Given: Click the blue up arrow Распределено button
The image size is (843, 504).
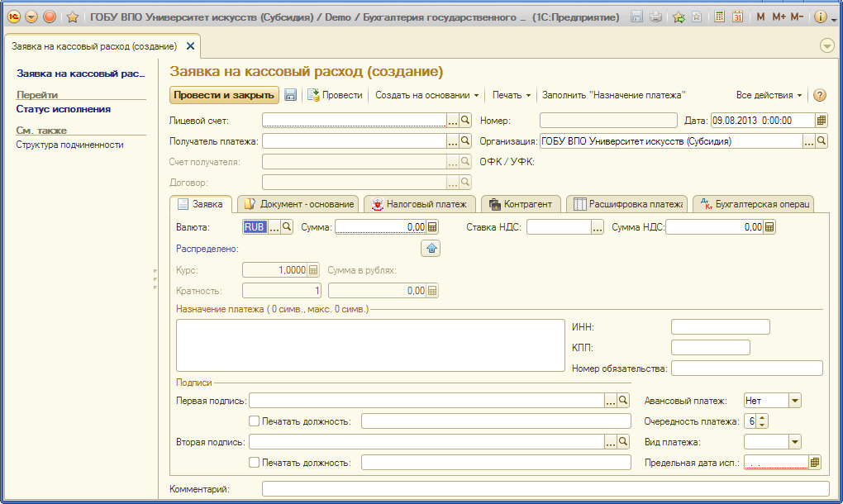Looking at the screenshot, I should (431, 248).
